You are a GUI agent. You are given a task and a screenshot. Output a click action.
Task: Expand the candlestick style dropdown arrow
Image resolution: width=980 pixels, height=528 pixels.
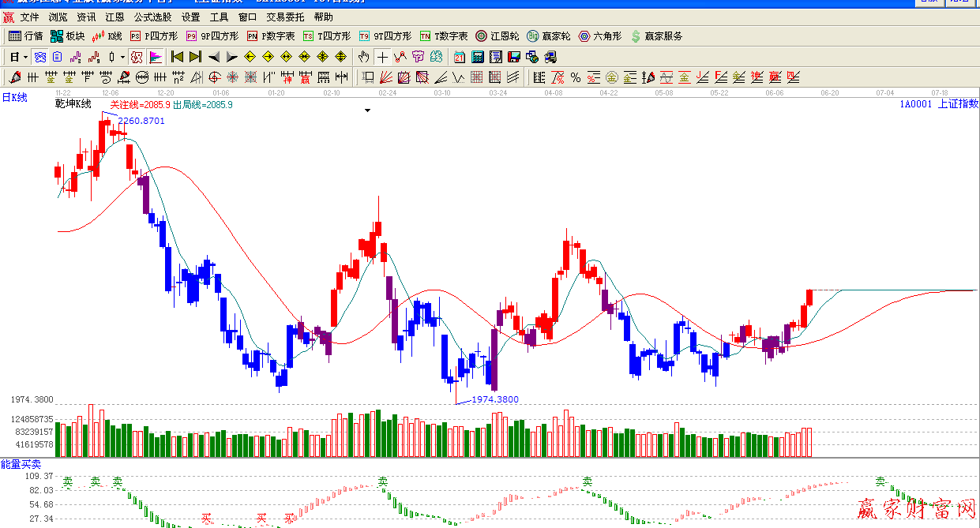pos(122,57)
